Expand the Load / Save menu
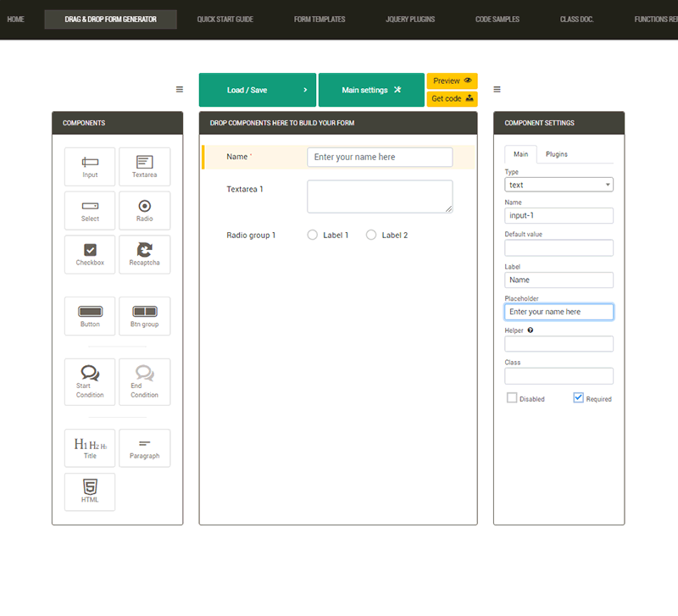 pyautogui.click(x=258, y=90)
